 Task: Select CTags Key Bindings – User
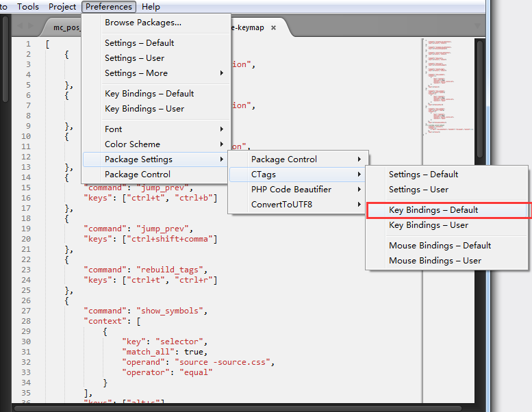pyautogui.click(x=429, y=225)
